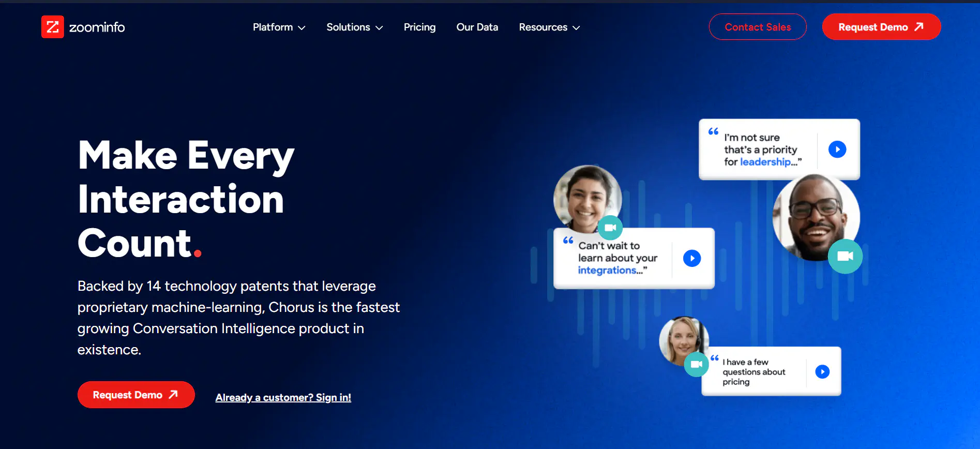980x449 pixels.
Task: Play the "learn about your integrations" clip
Action: click(x=692, y=258)
